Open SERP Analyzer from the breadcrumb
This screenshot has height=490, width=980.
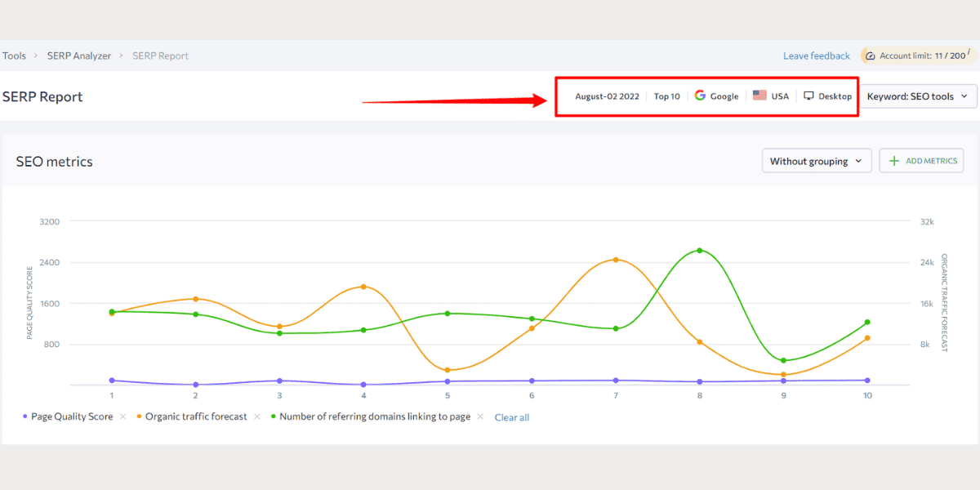click(x=78, y=55)
